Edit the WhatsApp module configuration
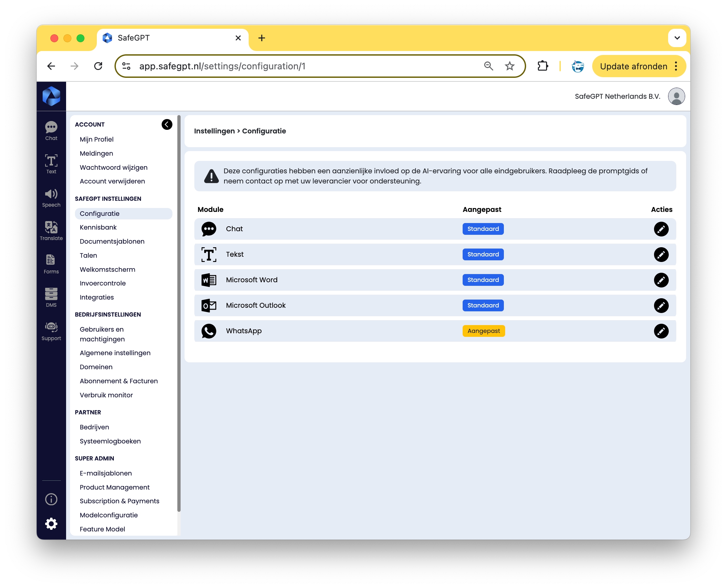The width and height of the screenshot is (727, 588). pyautogui.click(x=661, y=331)
